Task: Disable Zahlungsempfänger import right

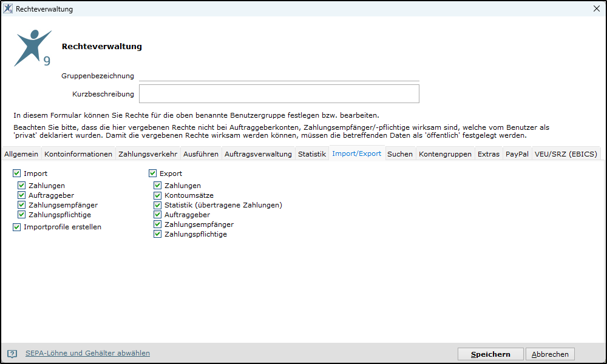Action: point(22,204)
